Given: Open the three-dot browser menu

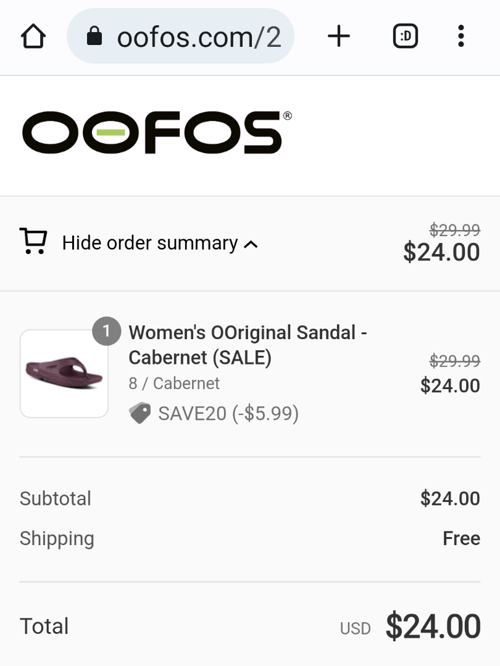Looking at the screenshot, I should [461, 36].
